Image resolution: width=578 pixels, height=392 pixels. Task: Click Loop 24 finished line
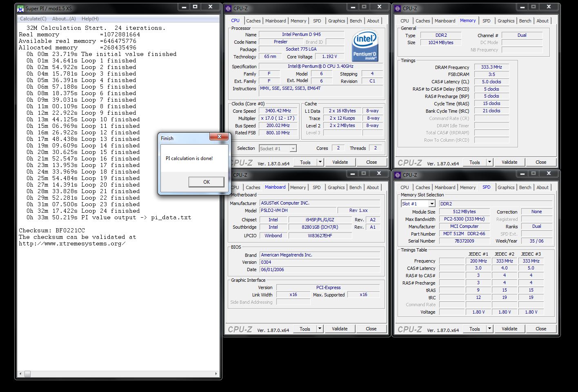pos(83,211)
